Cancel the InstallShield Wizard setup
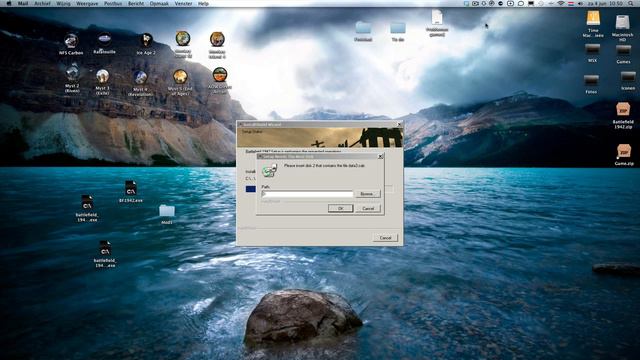This screenshot has width=640, height=360. click(x=385, y=238)
